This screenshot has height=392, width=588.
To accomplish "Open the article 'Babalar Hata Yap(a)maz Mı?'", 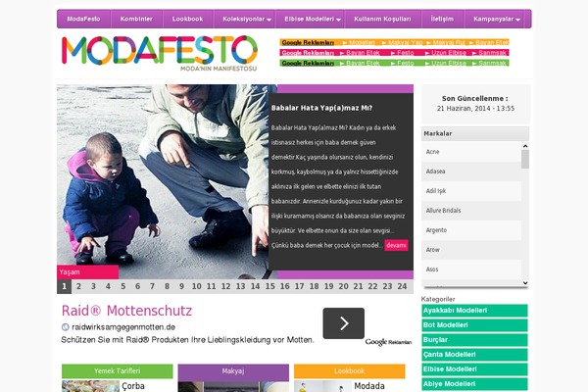I will (321, 108).
